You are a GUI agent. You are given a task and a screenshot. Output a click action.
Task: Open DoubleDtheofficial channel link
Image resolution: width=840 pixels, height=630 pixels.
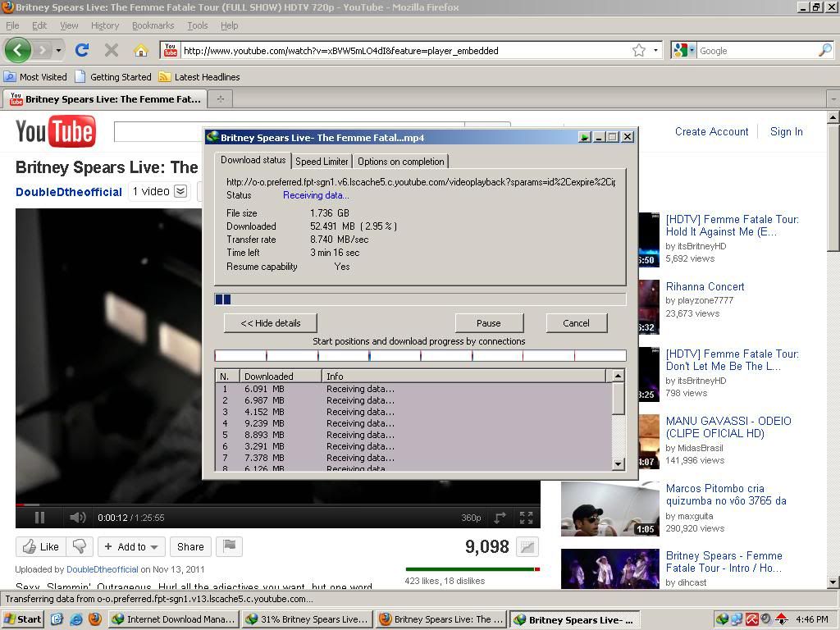coord(69,192)
